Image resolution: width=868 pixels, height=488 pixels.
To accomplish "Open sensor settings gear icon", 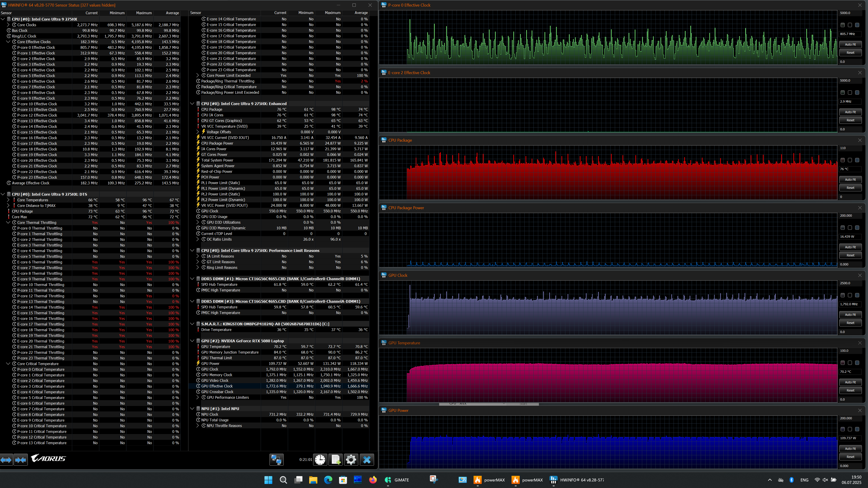I will 351,460.
